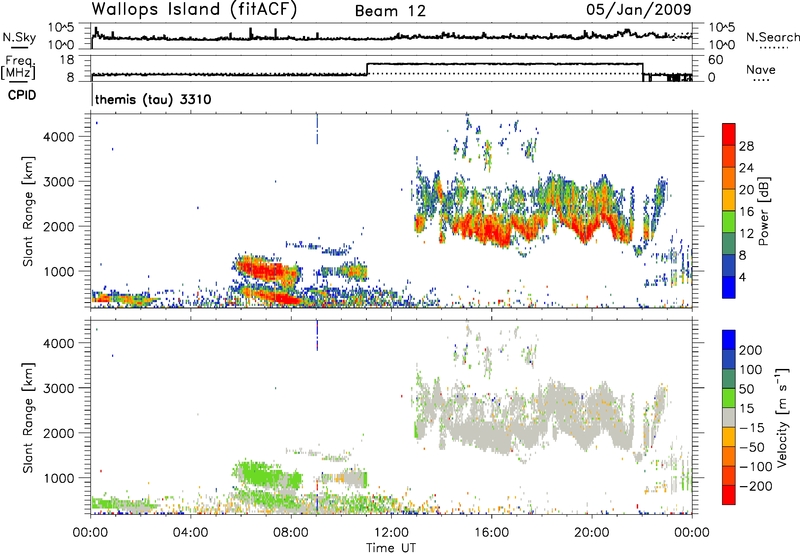The width and height of the screenshot is (800, 554).
Task: Click 'Slant Range [km]' label of velocity panel
Action: coord(28,417)
